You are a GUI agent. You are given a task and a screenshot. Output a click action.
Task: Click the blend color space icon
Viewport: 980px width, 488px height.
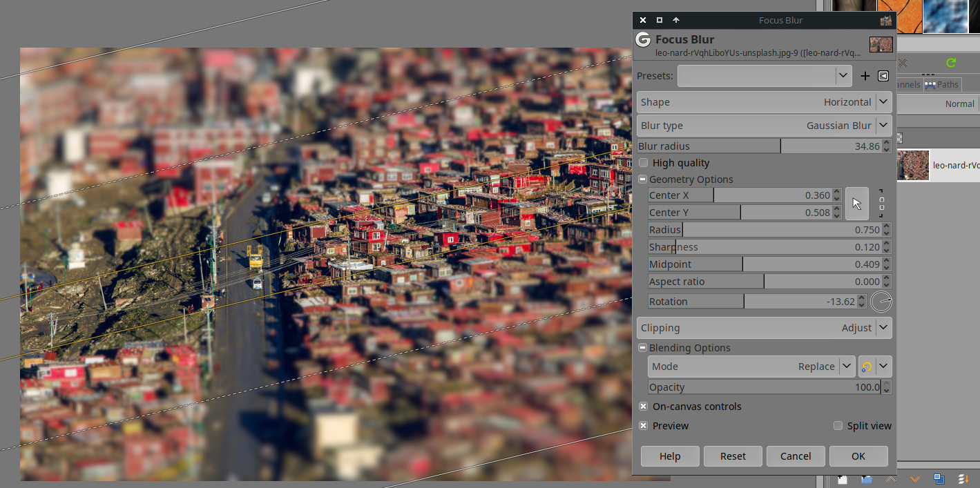pos(866,367)
